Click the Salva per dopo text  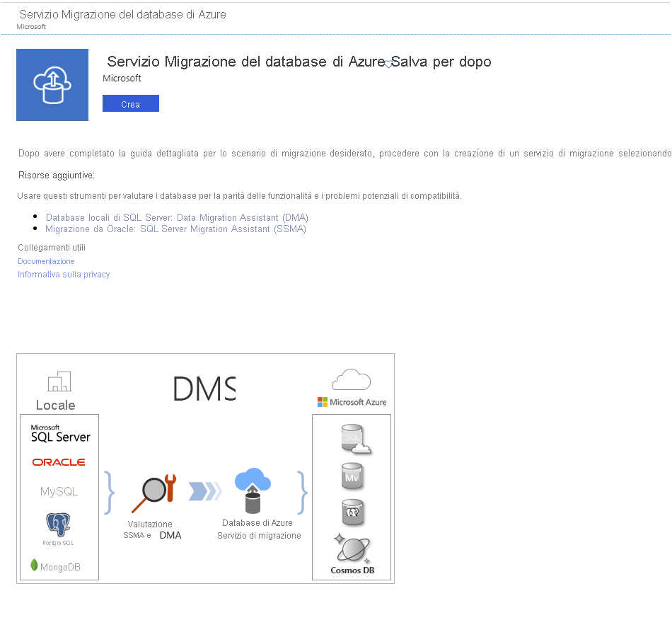441,62
